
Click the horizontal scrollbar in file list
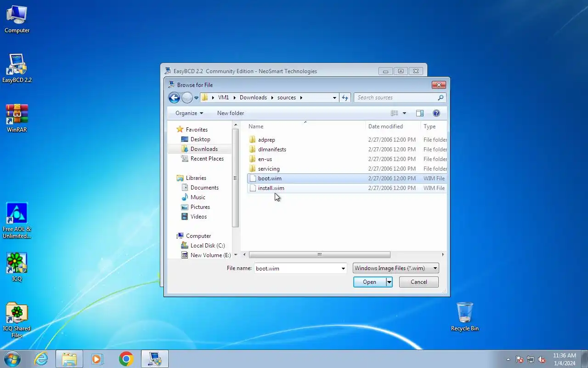coord(319,255)
